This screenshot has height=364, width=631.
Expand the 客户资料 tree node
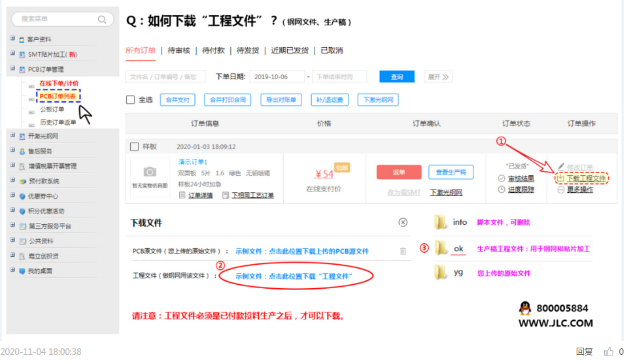click(12, 39)
